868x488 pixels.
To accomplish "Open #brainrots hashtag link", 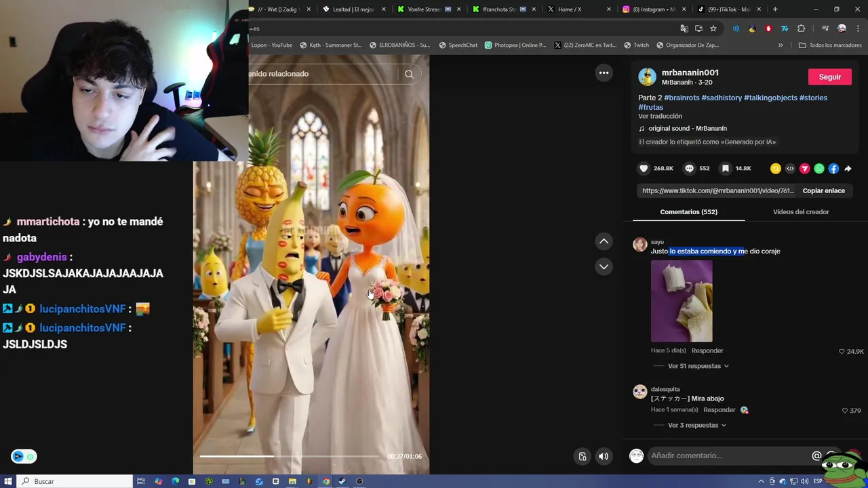I will pyautogui.click(x=682, y=98).
